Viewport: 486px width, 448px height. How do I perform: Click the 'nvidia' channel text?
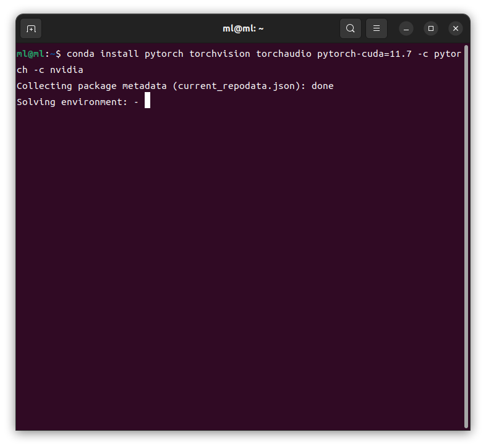[66, 70]
